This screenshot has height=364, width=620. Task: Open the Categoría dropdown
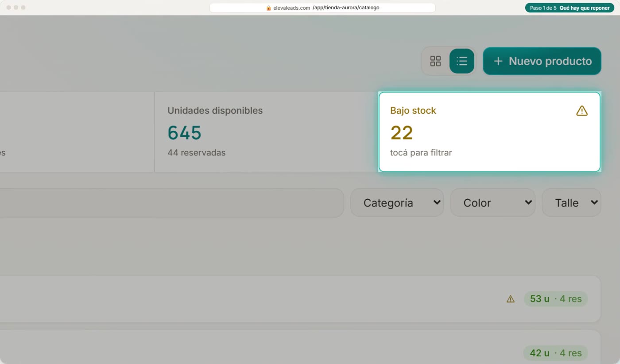(x=397, y=203)
